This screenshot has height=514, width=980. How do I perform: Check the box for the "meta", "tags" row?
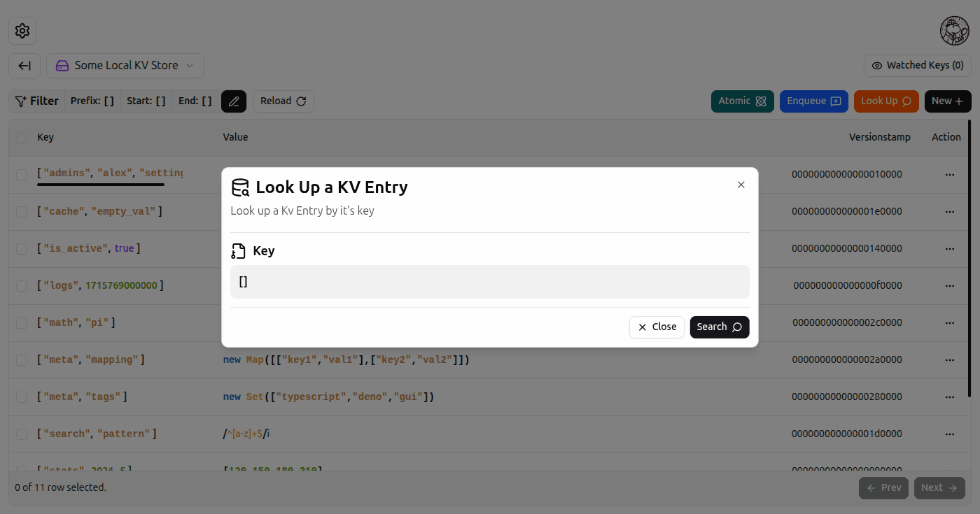coord(22,397)
